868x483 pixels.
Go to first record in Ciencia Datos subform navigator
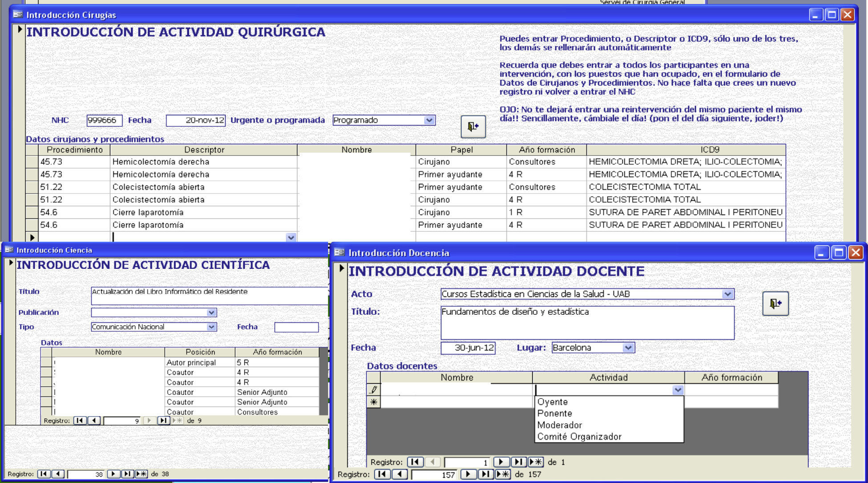pyautogui.click(x=80, y=420)
